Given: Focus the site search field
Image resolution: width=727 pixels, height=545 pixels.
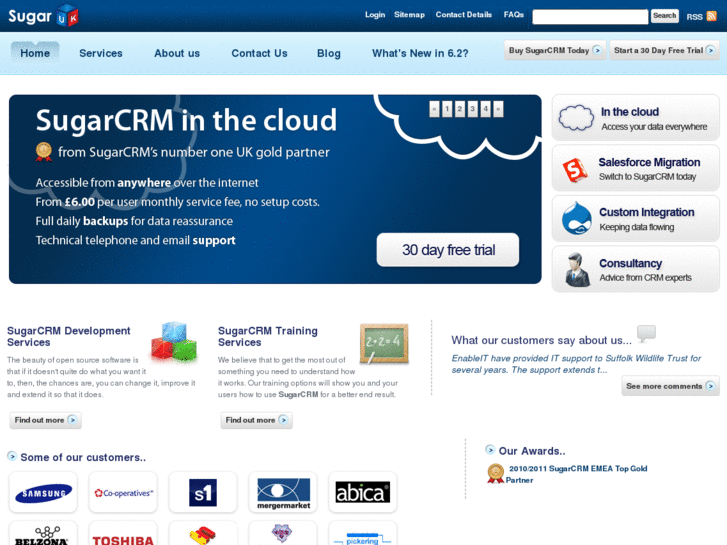Looking at the screenshot, I should pyautogui.click(x=590, y=16).
